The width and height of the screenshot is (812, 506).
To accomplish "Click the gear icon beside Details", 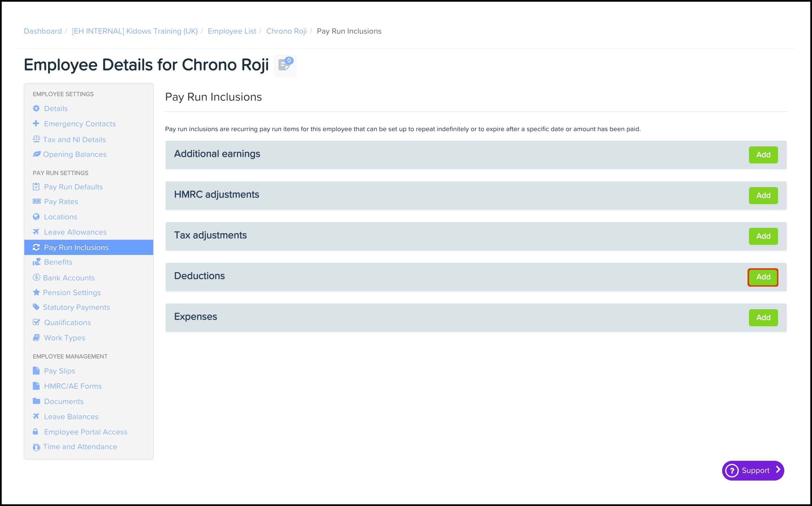I will (x=36, y=109).
